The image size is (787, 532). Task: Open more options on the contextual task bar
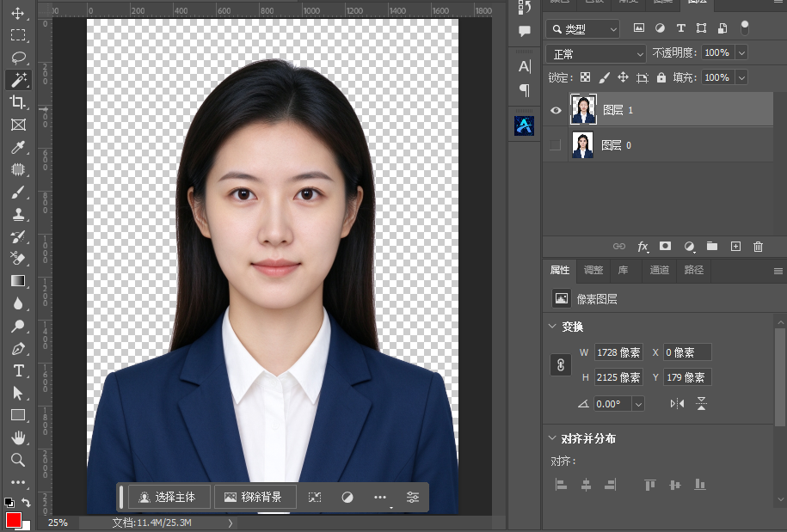coord(380,497)
